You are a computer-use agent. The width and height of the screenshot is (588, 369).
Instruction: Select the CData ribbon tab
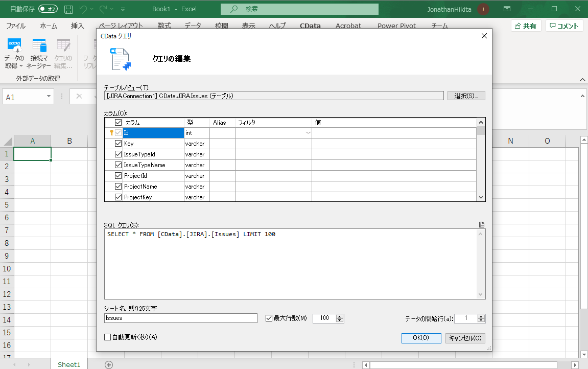310,26
